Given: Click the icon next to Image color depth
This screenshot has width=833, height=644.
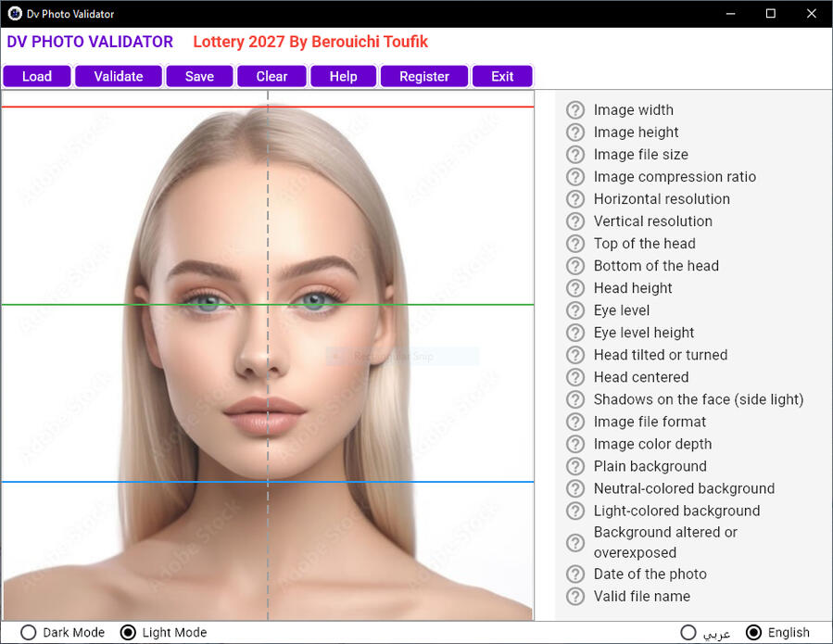Looking at the screenshot, I should click(575, 444).
